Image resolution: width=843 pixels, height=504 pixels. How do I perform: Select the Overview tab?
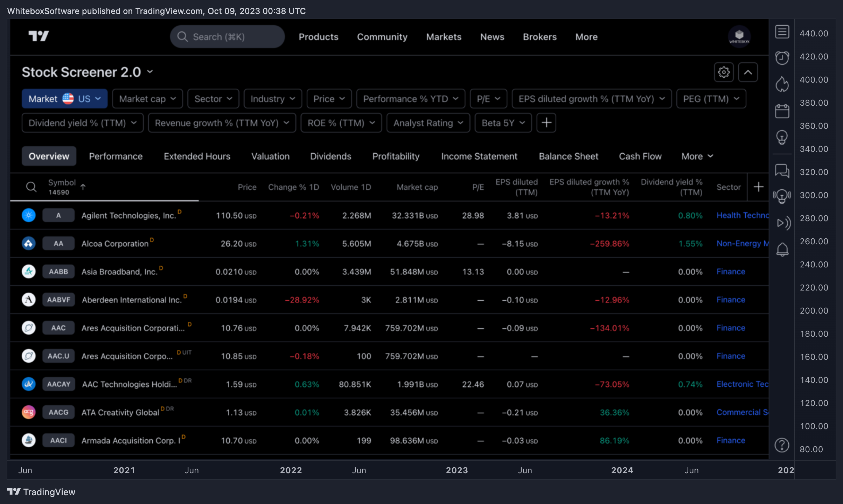[x=49, y=156]
